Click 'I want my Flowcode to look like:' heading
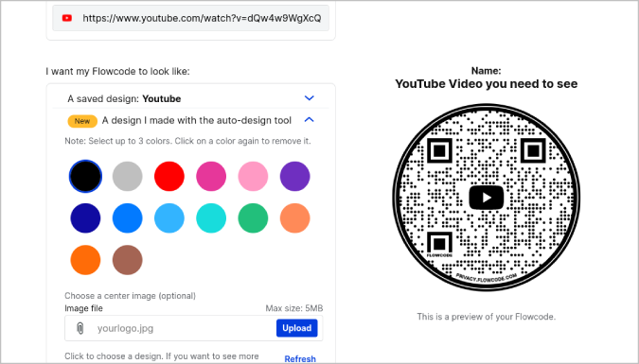Image resolution: width=639 pixels, height=364 pixels. click(x=117, y=71)
